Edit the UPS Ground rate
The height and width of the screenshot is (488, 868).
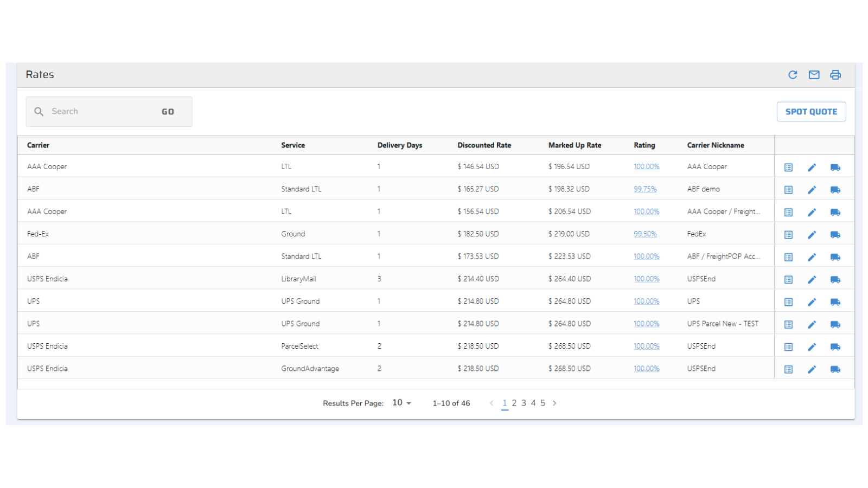point(812,302)
